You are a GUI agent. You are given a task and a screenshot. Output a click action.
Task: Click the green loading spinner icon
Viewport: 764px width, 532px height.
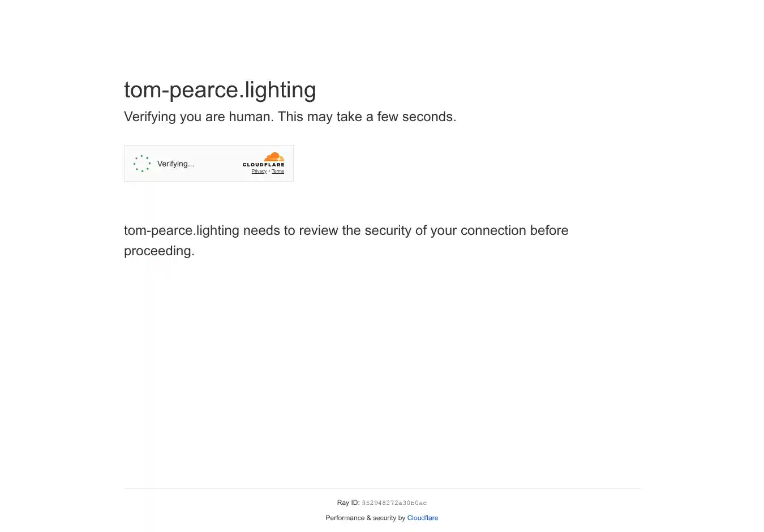pyautogui.click(x=142, y=164)
